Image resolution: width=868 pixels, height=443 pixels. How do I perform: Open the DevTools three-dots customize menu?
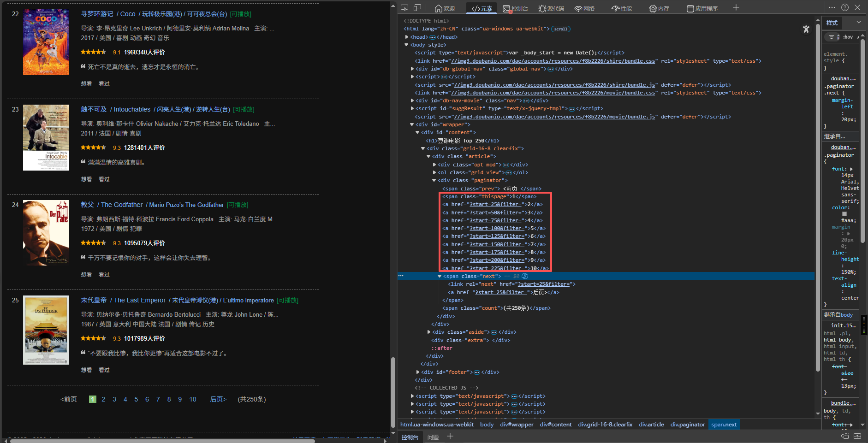(832, 7)
